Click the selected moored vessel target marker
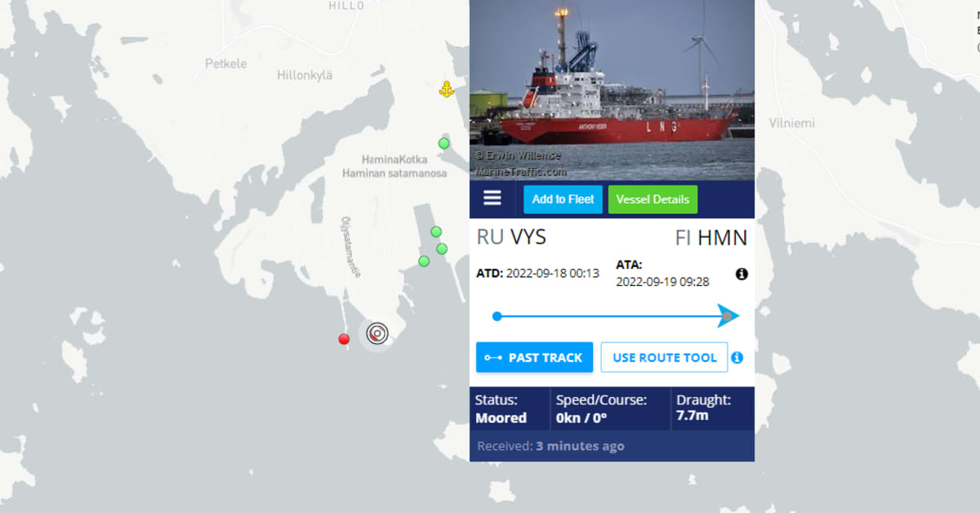 coord(376,332)
